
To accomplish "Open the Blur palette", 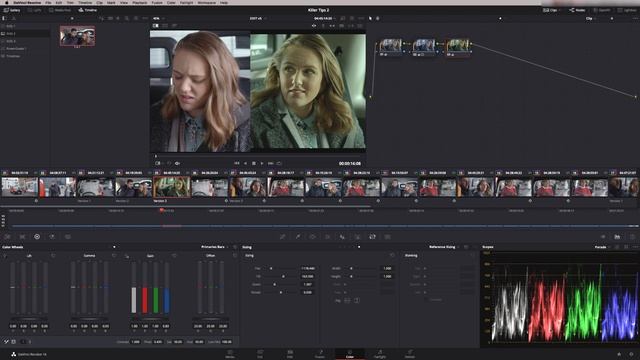I will tap(342, 237).
